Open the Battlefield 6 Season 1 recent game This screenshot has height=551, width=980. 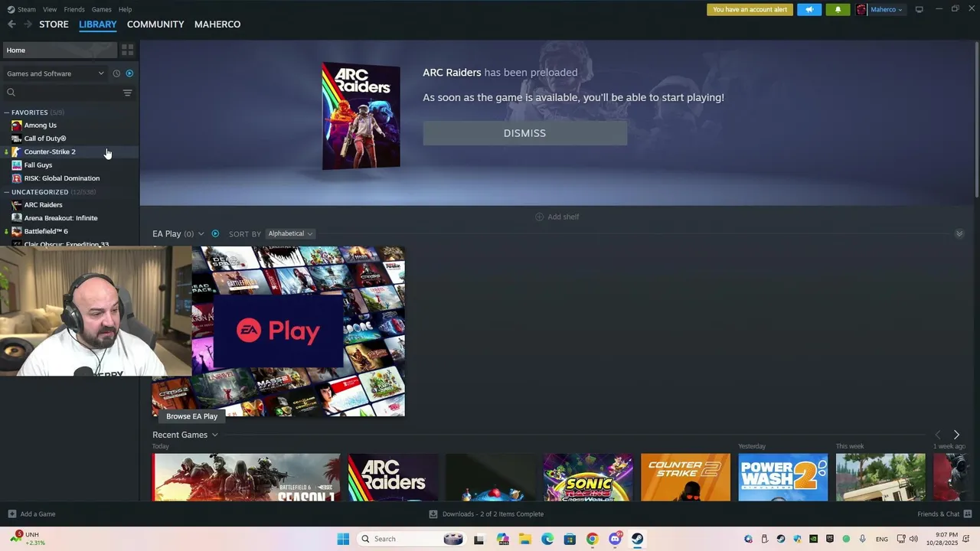point(246,478)
